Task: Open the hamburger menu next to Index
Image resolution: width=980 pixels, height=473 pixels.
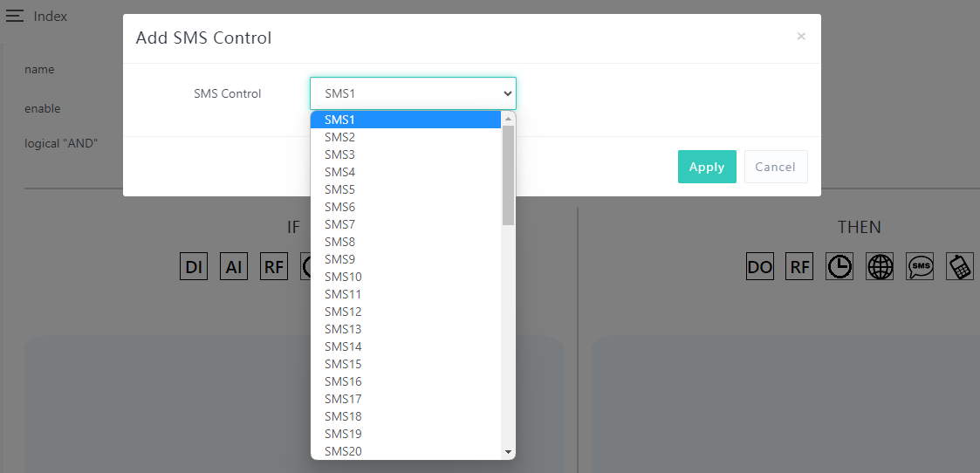Action: click(x=15, y=17)
